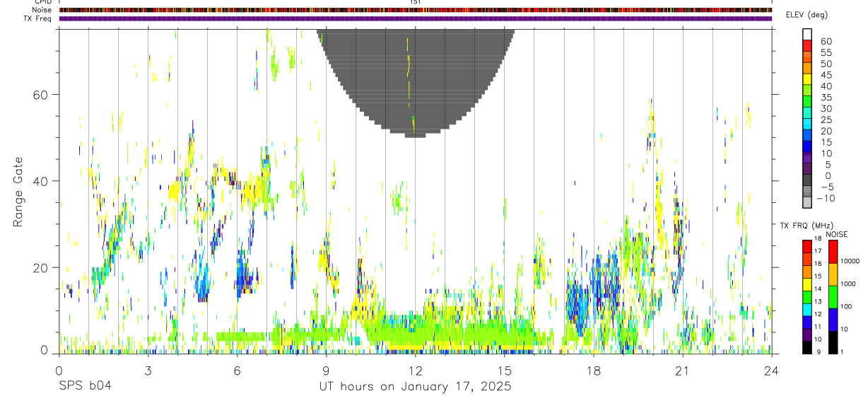Click the x-axis tick label "12"
The height and width of the screenshot is (401, 868).
415,371
